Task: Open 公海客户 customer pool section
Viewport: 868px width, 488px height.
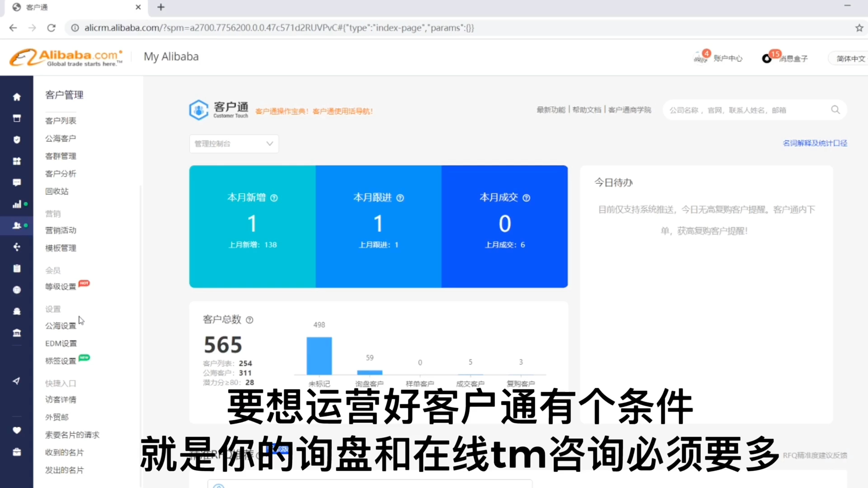Action: [61, 138]
